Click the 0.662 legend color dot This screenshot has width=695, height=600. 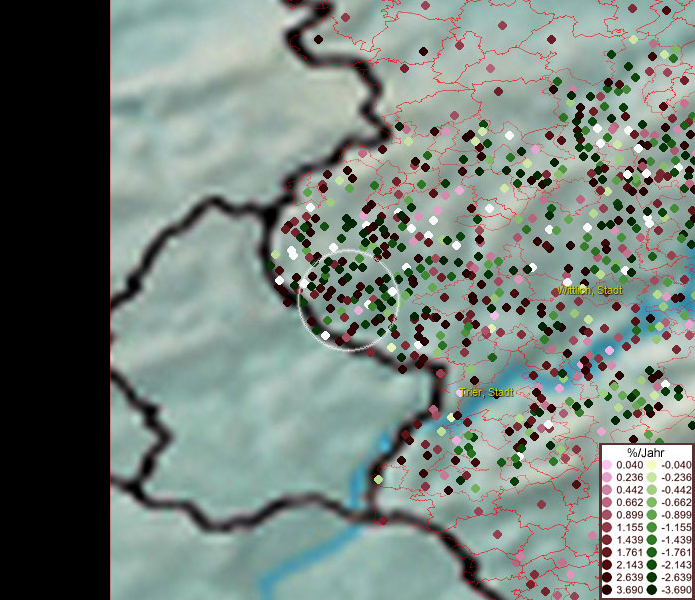tap(607, 503)
